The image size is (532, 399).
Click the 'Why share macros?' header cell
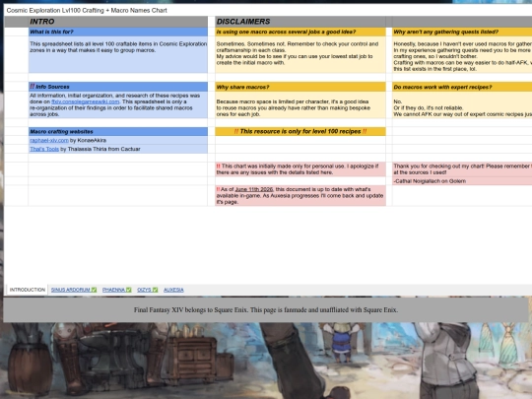point(300,88)
